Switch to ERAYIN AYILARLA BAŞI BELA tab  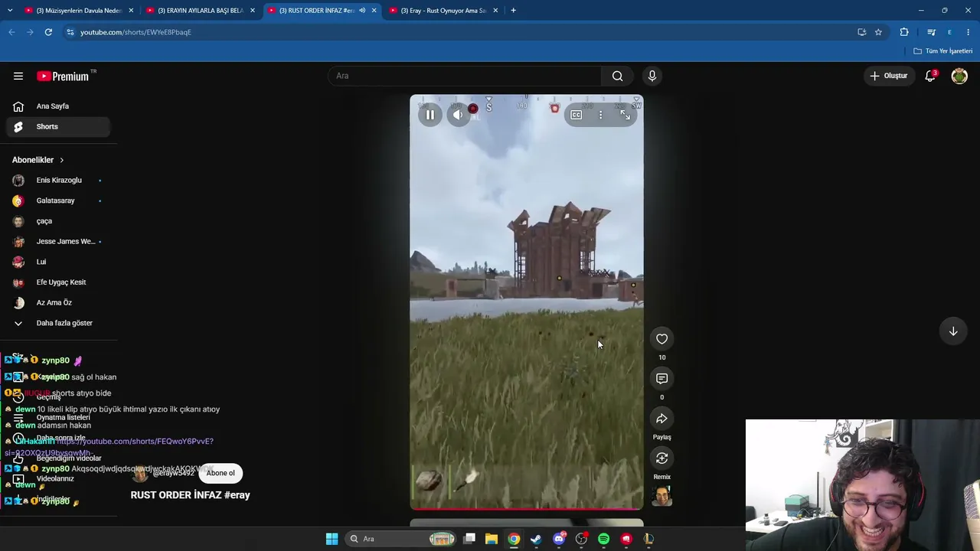pyautogui.click(x=199, y=11)
